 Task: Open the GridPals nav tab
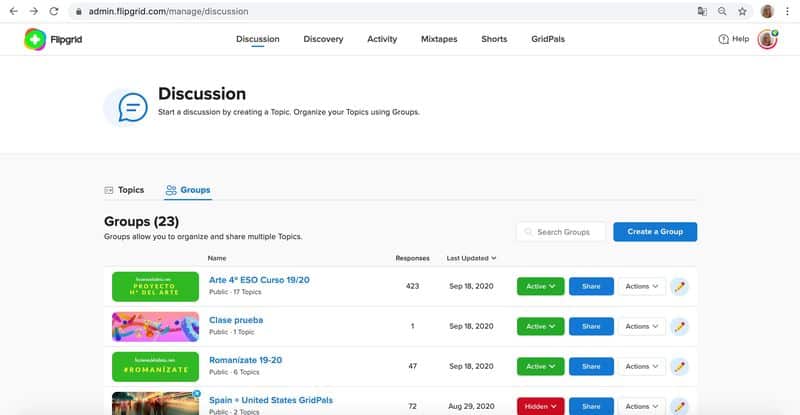coord(548,39)
